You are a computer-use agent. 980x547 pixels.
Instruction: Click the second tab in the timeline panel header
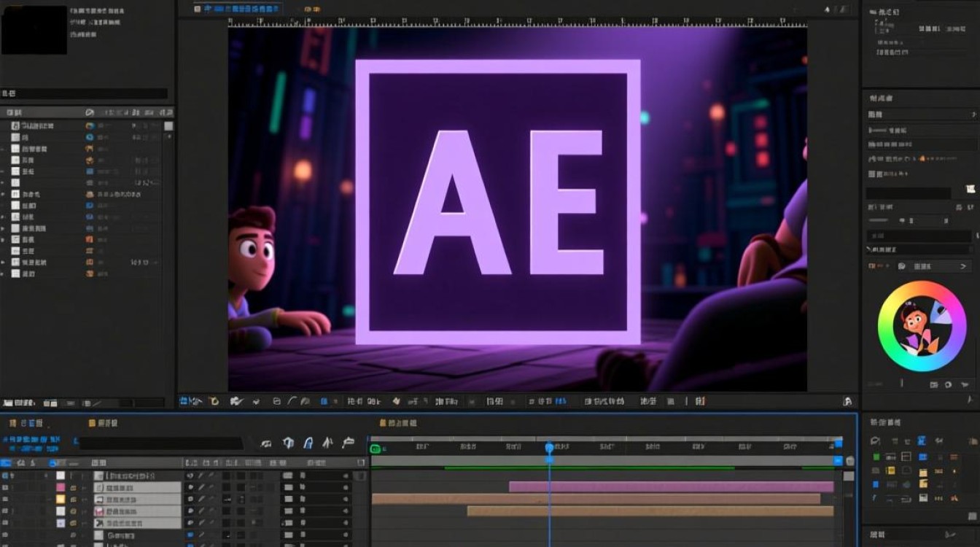(x=103, y=423)
